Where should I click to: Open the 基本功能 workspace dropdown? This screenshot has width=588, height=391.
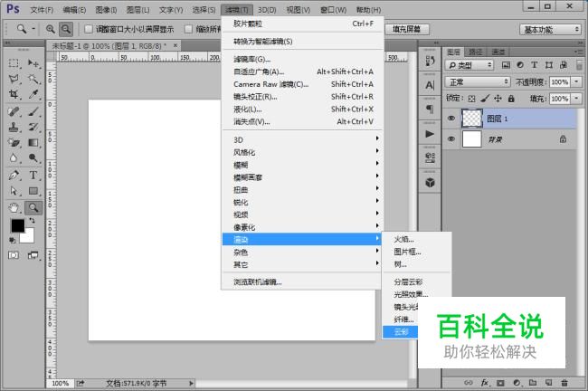pyautogui.click(x=550, y=29)
